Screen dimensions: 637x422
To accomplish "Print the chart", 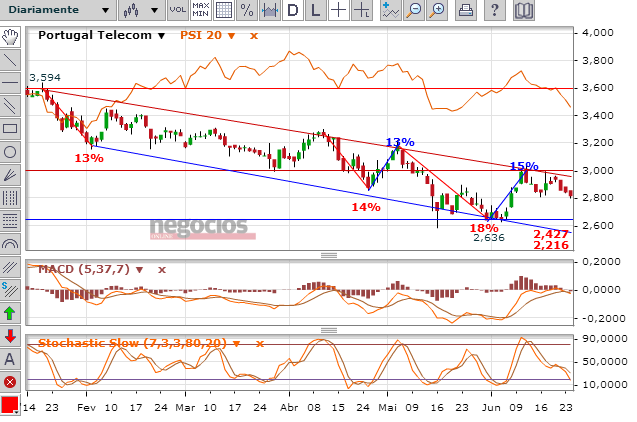I will [466, 10].
